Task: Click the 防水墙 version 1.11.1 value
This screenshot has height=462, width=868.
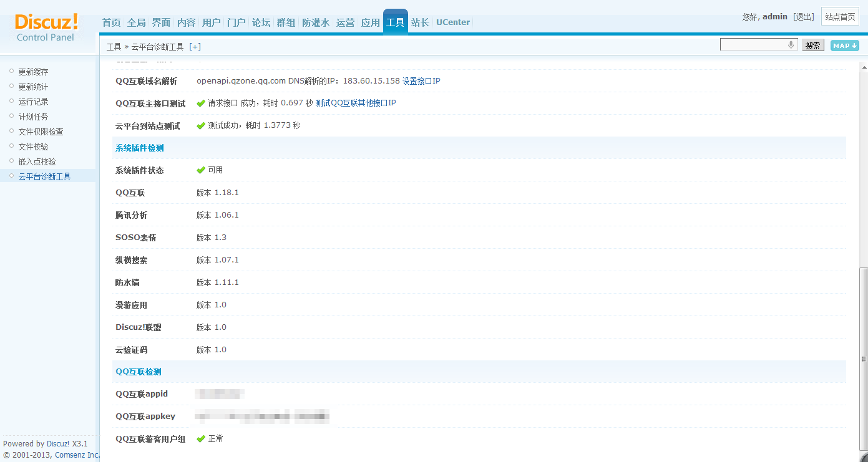Action: [x=218, y=282]
